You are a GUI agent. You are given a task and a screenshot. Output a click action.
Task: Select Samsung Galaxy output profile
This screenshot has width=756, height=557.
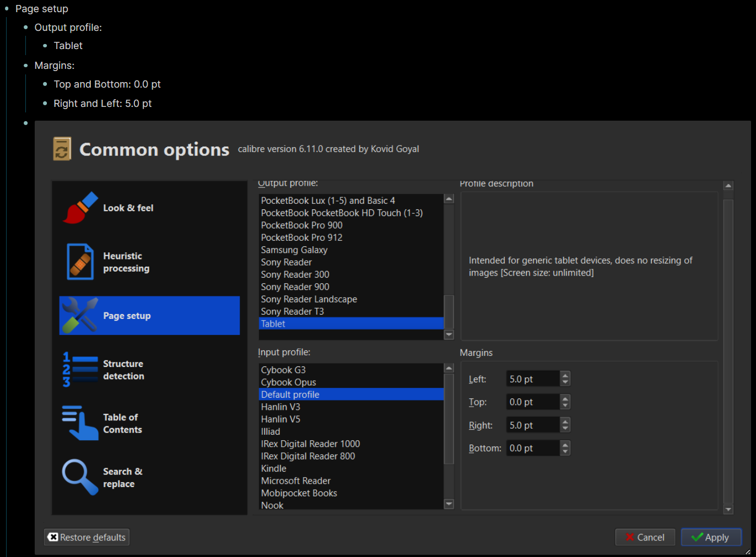[294, 250]
